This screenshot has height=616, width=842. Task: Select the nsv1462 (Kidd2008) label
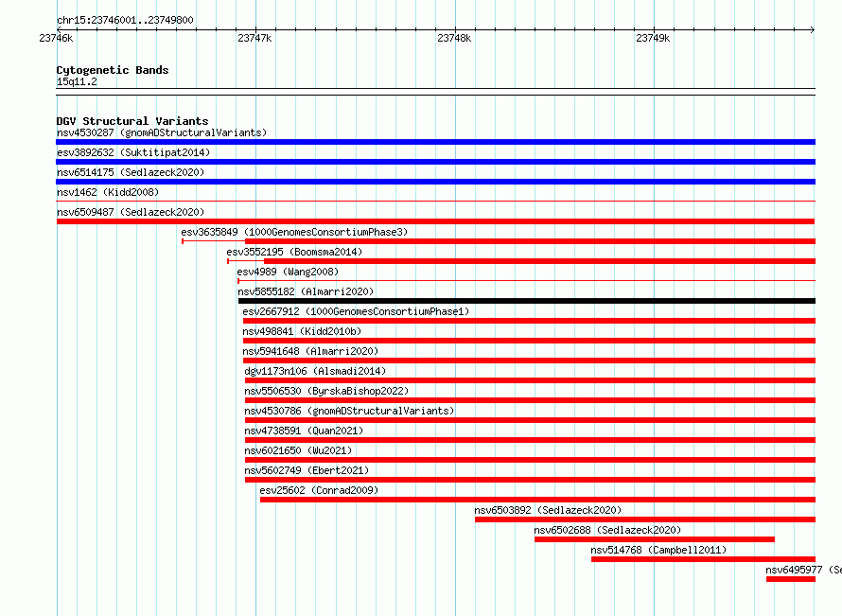(108, 192)
